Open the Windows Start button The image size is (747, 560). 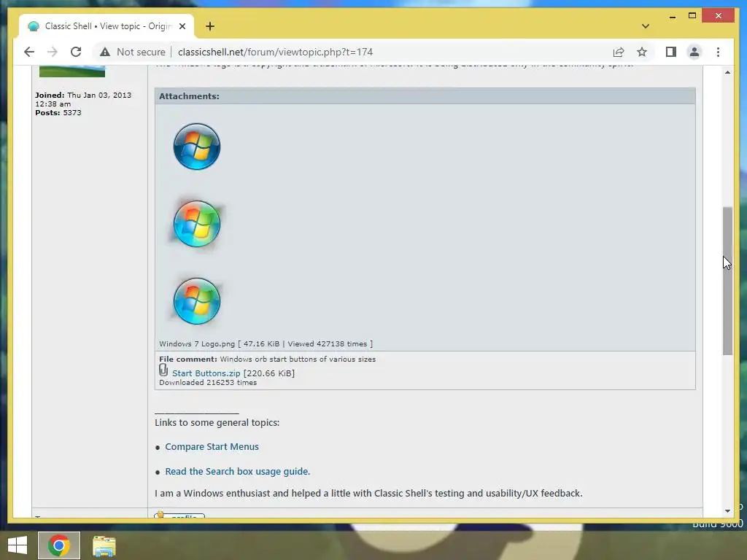[18, 545]
